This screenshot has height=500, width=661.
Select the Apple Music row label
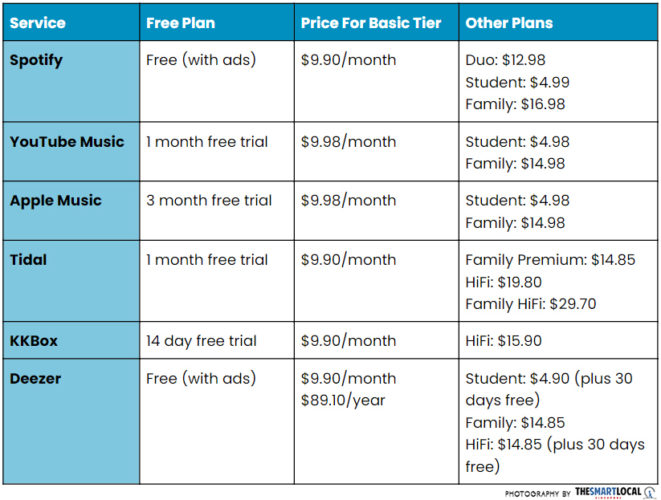(x=56, y=201)
